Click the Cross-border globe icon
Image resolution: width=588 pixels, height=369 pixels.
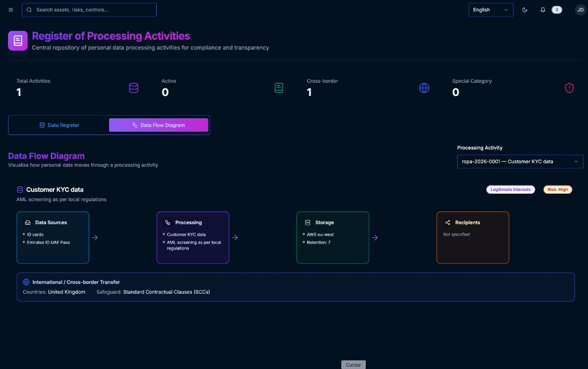(424, 88)
